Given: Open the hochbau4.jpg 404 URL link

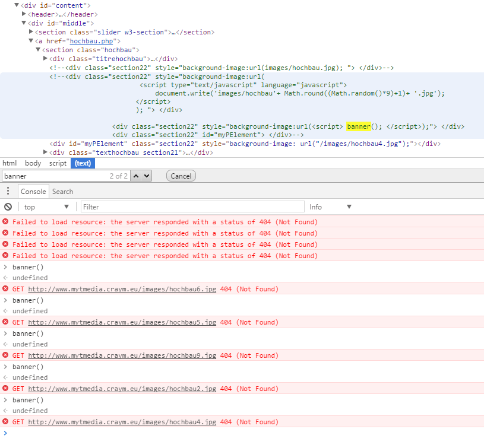Looking at the screenshot, I should click(x=122, y=422).
